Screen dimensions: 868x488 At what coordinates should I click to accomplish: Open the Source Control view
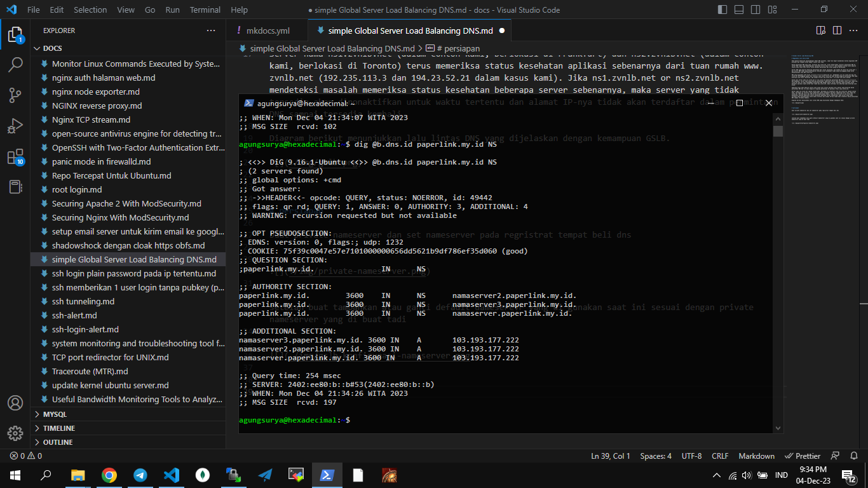click(x=15, y=95)
